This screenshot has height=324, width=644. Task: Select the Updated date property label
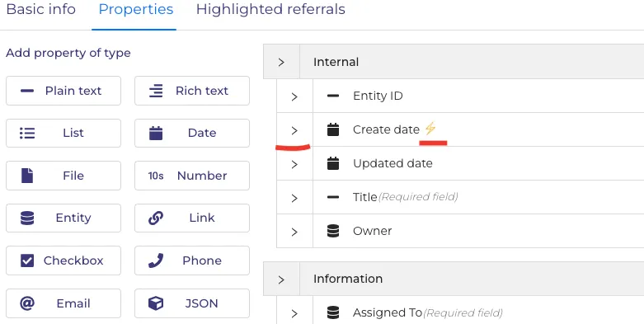click(393, 163)
